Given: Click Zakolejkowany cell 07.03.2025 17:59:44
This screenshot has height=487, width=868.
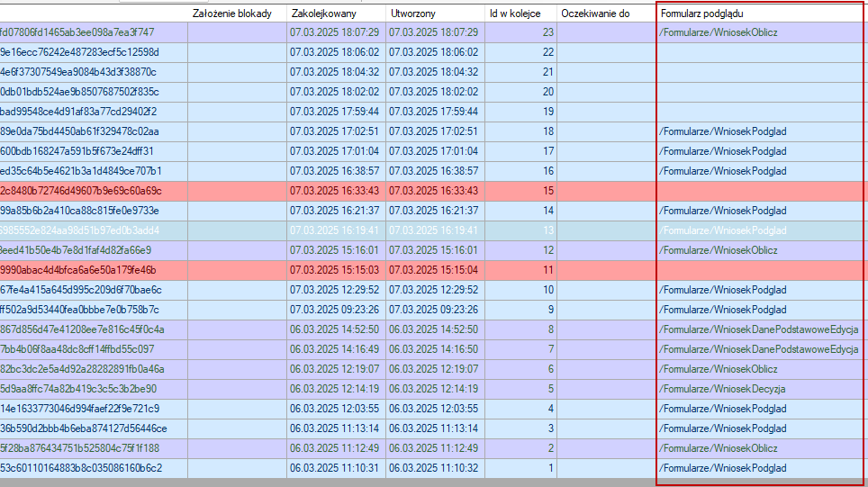Looking at the screenshot, I should click(336, 112).
